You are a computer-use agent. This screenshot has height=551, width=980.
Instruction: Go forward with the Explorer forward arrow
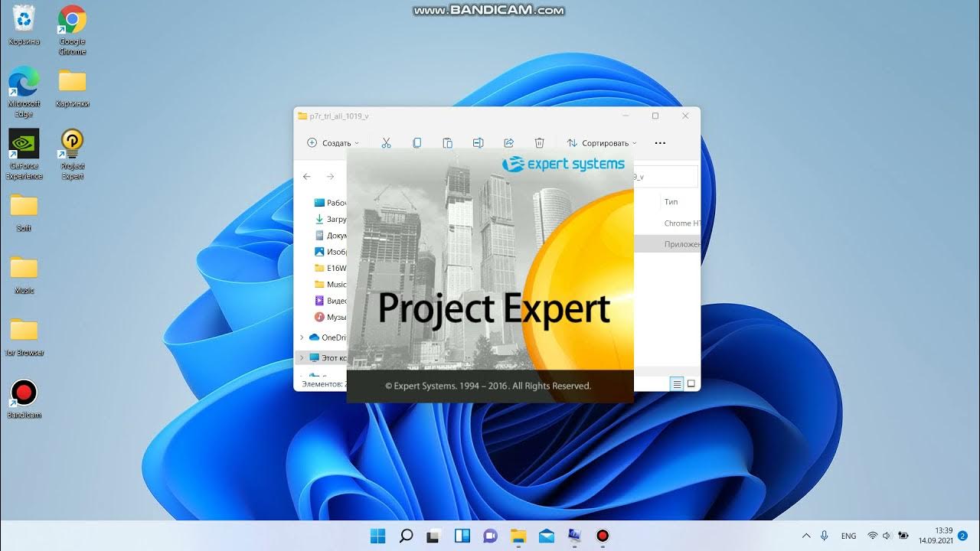tap(330, 177)
